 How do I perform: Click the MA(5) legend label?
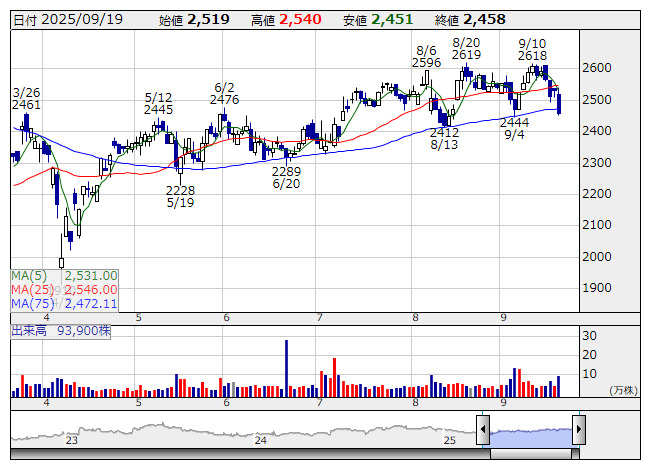(x=29, y=276)
